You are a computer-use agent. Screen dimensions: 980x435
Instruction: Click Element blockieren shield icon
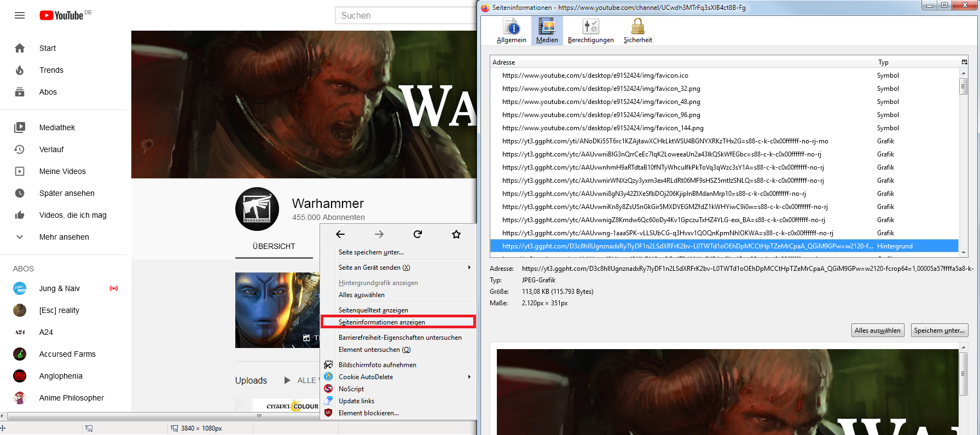[328, 413]
